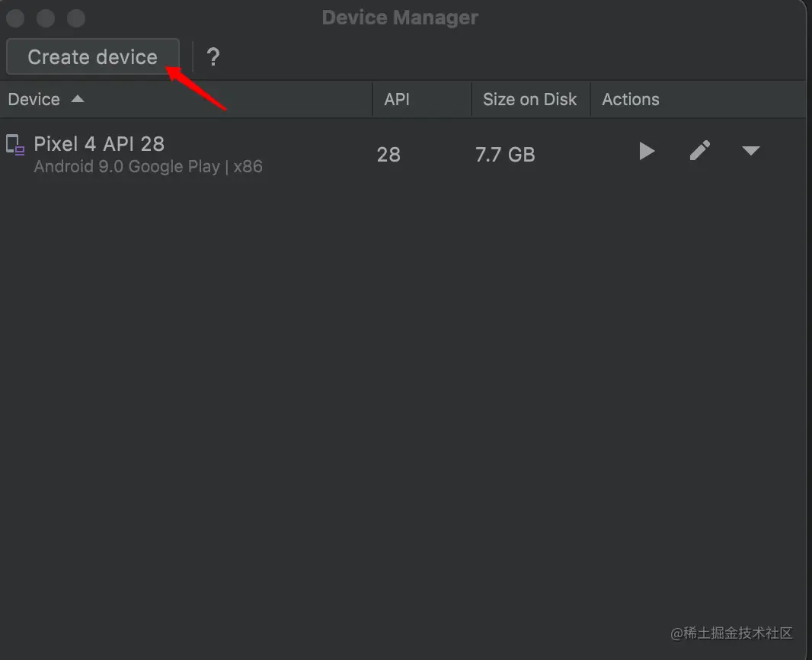The image size is (812, 660).
Task: Click the phone icon beside Pixel 4
Action: [14, 145]
